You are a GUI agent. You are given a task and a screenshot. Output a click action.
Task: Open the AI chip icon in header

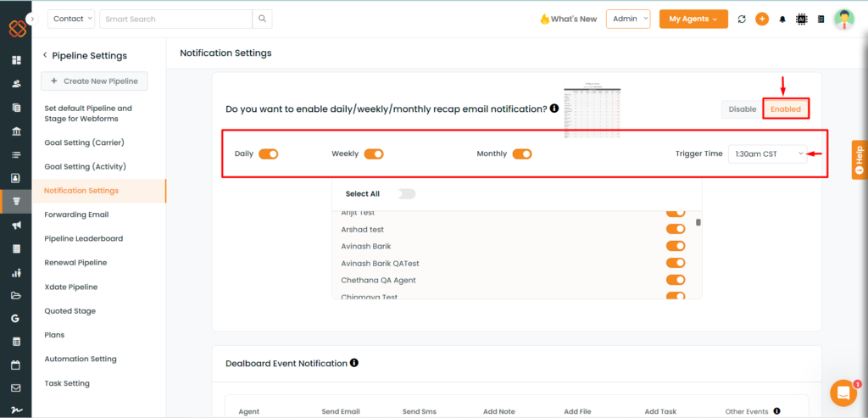[801, 19]
